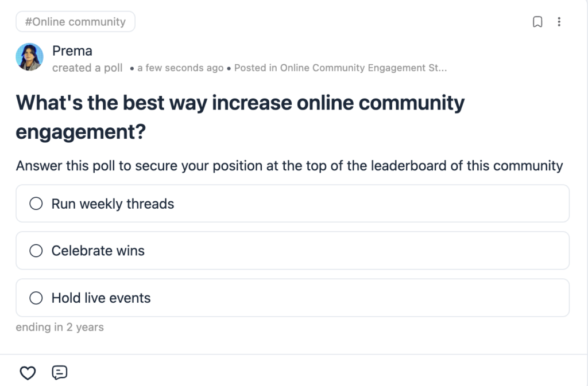Click the "a few seconds ago" timestamp
This screenshot has width=588, height=386.
(179, 68)
